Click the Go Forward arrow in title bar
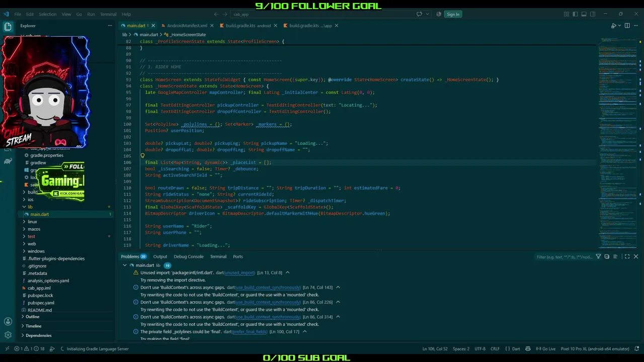 (x=225, y=14)
